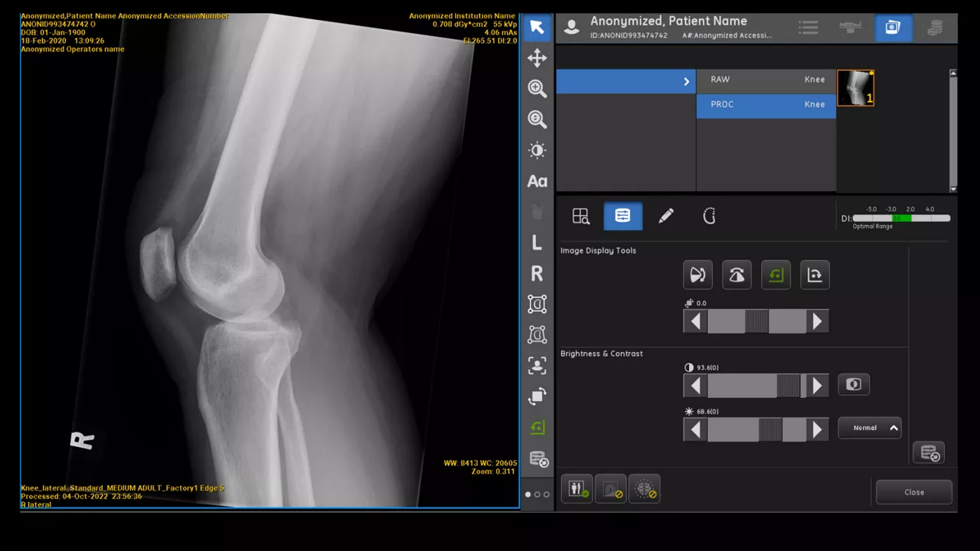
Task: Select the brightness/contrast window-level tool
Action: click(537, 150)
